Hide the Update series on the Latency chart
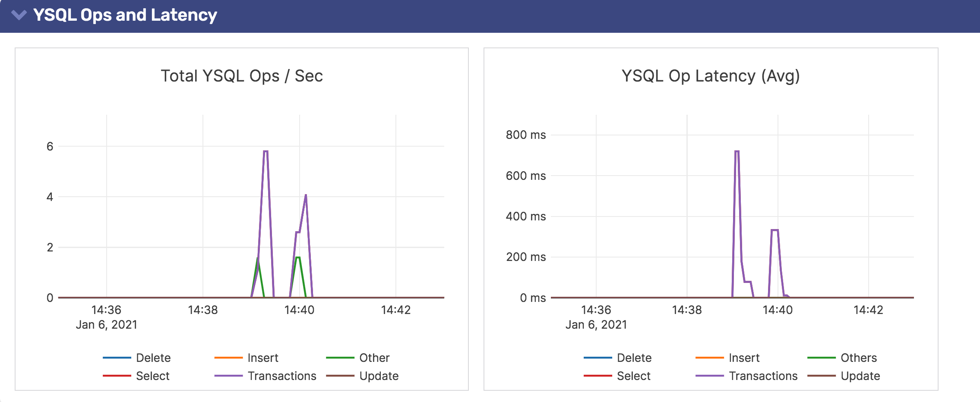 (x=860, y=376)
